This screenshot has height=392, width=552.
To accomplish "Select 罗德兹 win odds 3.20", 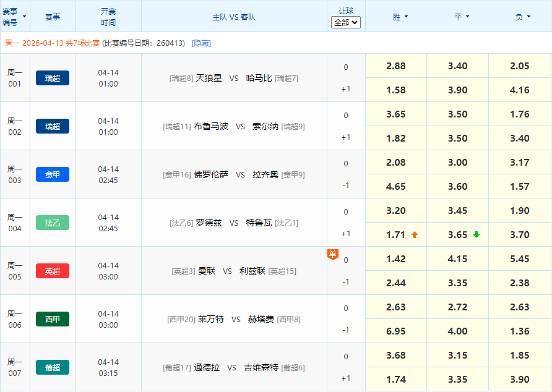I will [x=396, y=210].
